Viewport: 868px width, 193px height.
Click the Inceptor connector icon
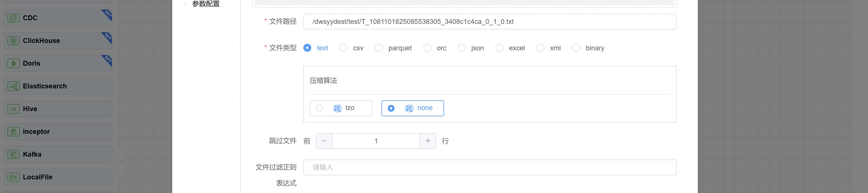13,132
